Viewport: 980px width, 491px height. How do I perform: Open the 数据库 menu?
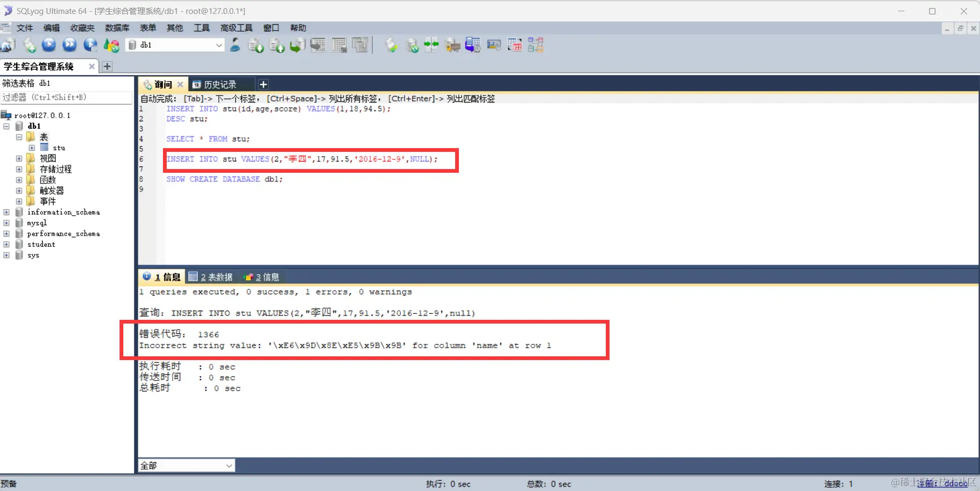pyautogui.click(x=117, y=28)
